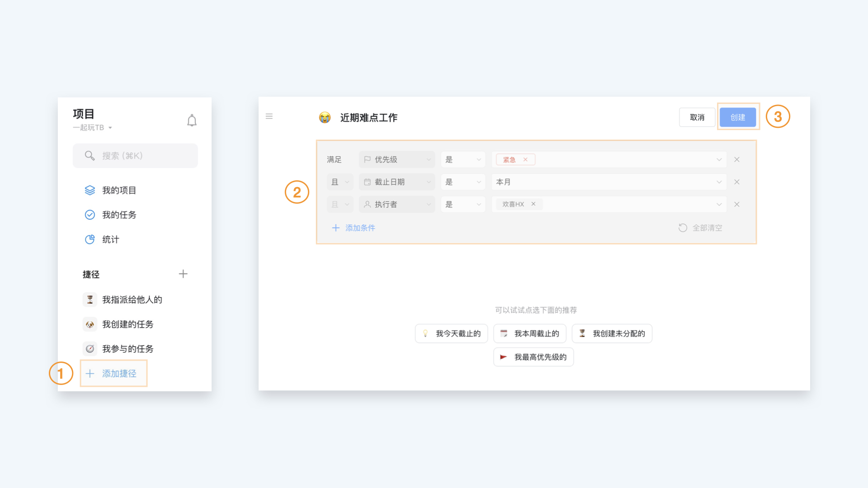Open the 优先级 field dropdown
868x488 pixels.
click(x=396, y=160)
